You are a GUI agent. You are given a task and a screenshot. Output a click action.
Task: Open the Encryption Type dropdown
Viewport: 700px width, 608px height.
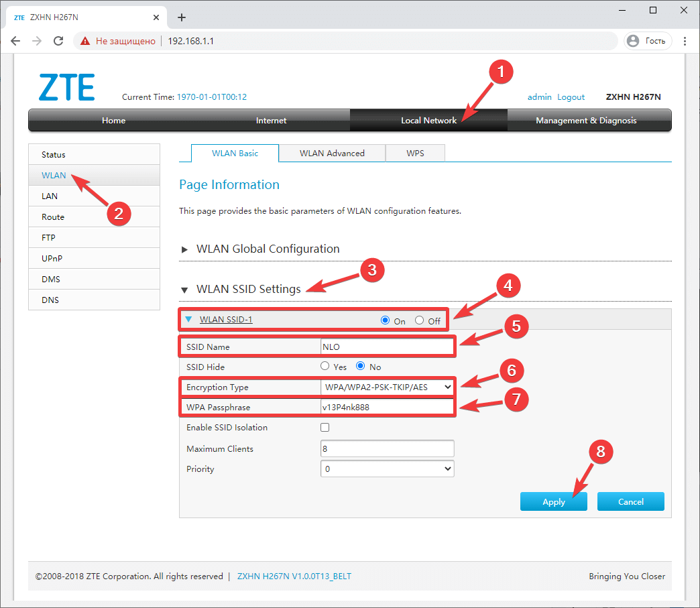pos(387,387)
